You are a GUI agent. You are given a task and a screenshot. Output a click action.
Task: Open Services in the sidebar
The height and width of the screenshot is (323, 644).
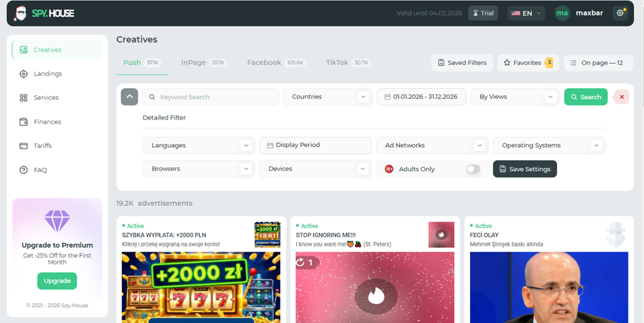click(x=57, y=98)
